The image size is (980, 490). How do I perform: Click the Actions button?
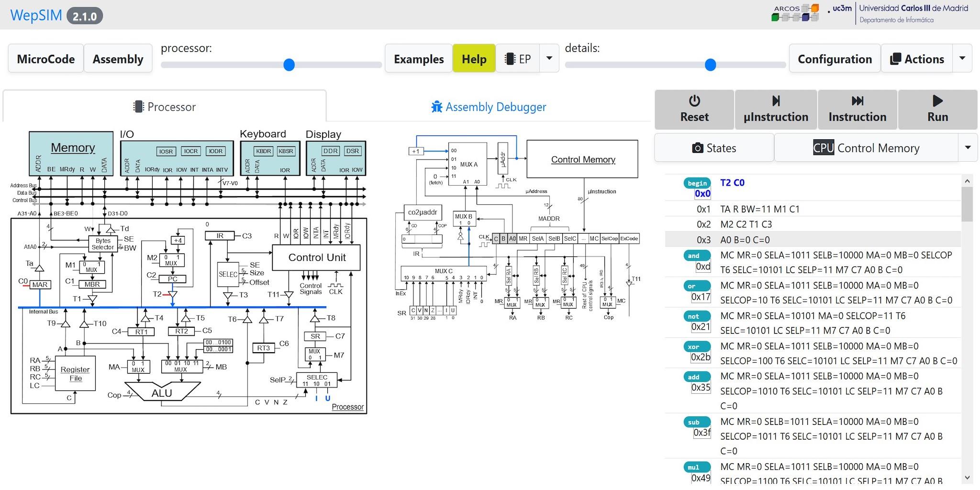point(917,59)
